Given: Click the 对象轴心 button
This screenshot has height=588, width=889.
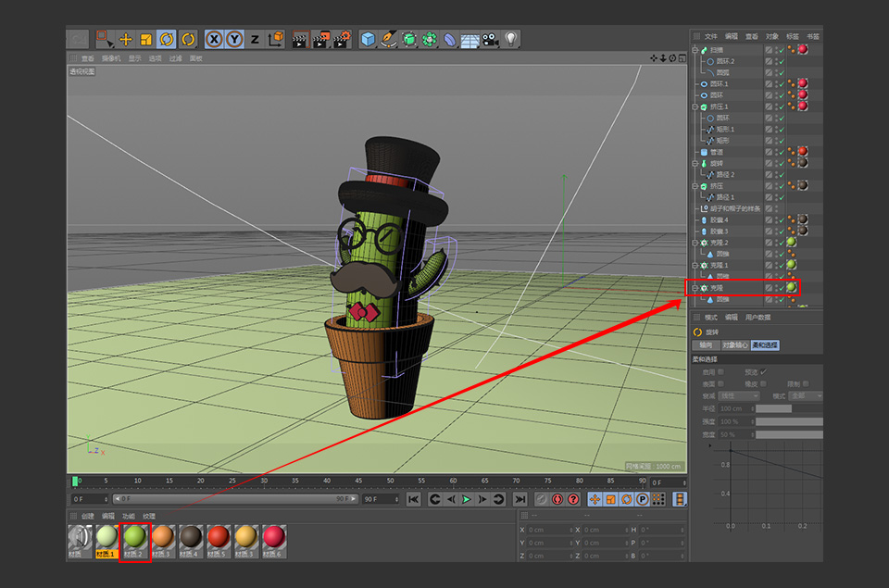Looking at the screenshot, I should tap(735, 345).
